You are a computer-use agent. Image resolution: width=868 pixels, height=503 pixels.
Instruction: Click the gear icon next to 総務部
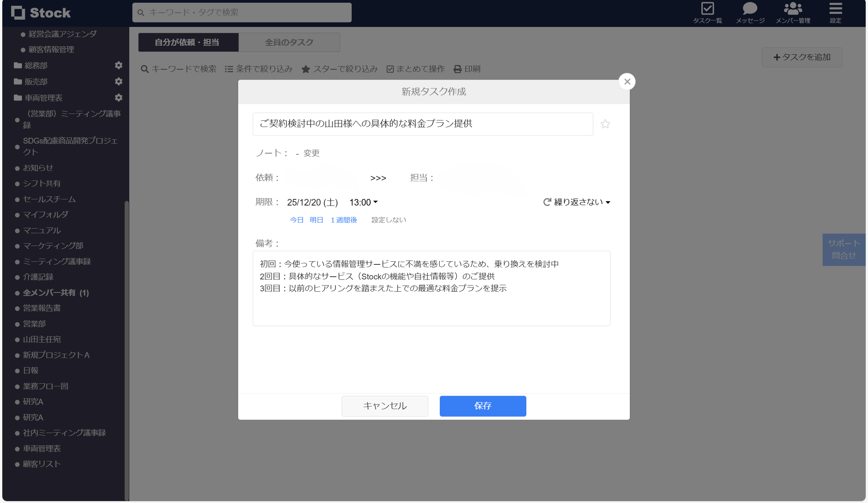(119, 65)
